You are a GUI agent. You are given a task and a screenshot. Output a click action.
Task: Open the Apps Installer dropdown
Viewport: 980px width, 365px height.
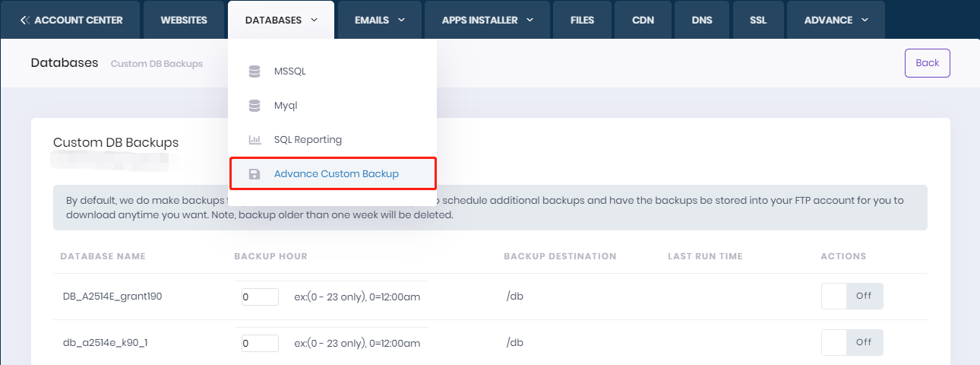click(488, 21)
